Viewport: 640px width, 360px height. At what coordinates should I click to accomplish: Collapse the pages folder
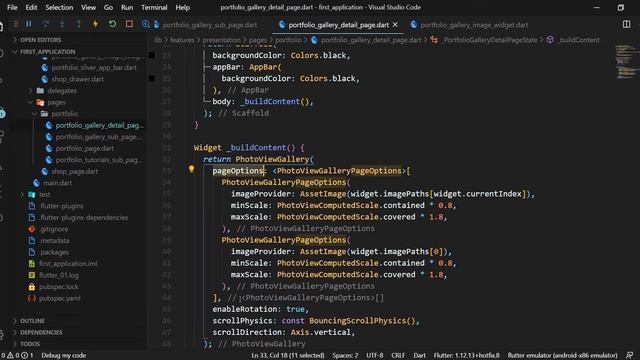pos(56,102)
